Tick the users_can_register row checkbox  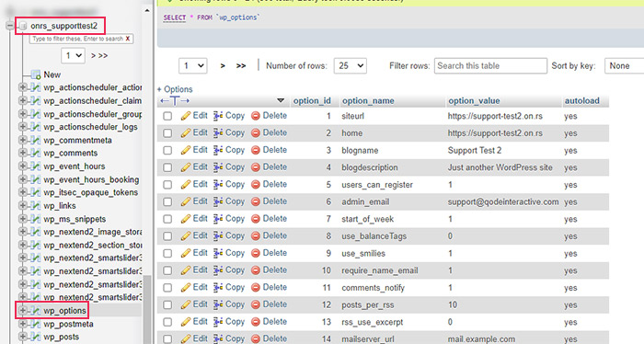(x=167, y=185)
